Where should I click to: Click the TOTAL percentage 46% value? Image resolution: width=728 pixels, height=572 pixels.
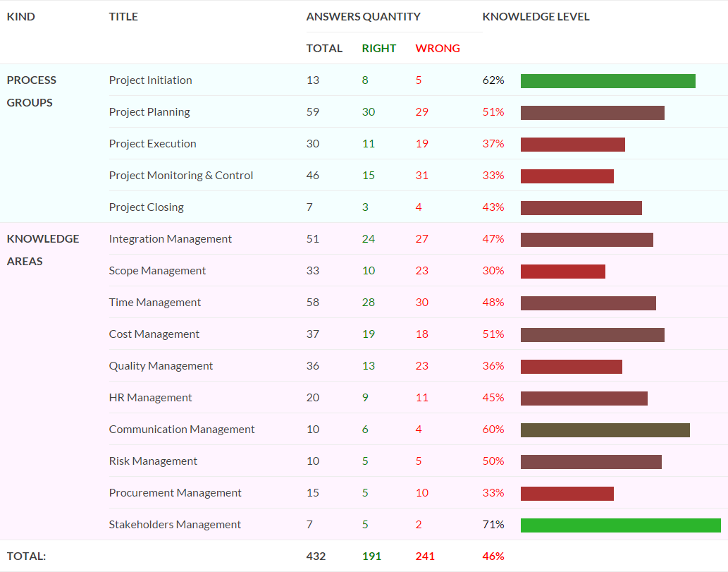click(493, 556)
